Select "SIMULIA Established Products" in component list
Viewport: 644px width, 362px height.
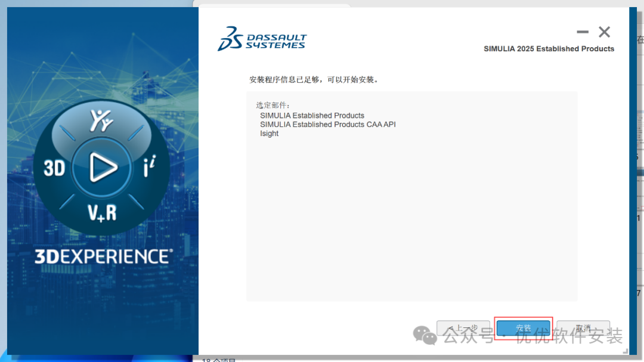312,116
